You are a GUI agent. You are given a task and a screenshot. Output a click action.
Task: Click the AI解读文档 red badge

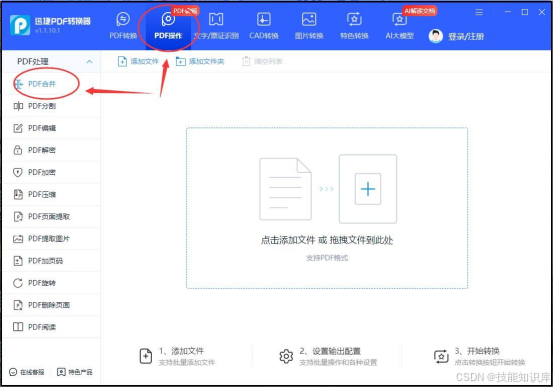(420, 11)
